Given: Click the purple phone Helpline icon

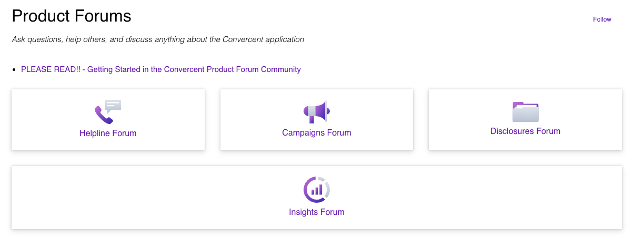Looking at the screenshot, I should coord(103,115).
